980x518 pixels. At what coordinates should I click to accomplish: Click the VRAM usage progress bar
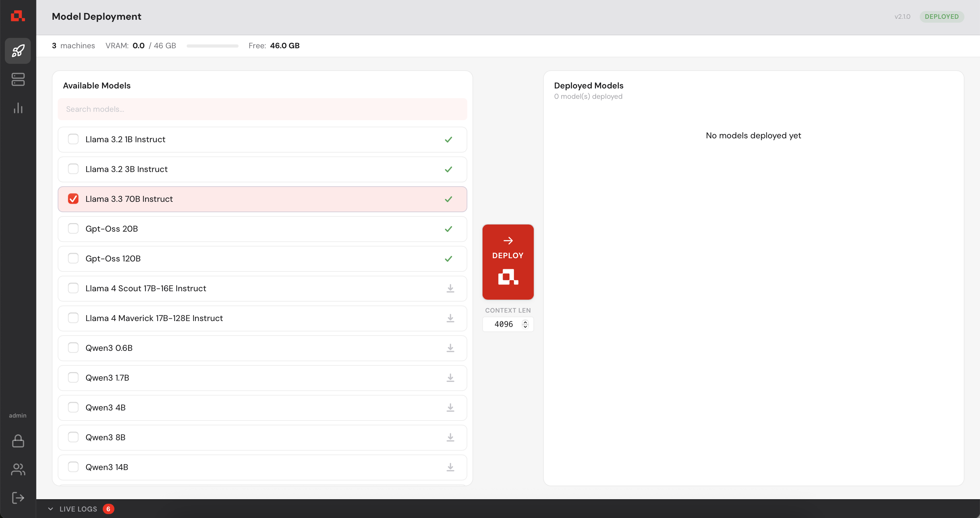tap(212, 46)
